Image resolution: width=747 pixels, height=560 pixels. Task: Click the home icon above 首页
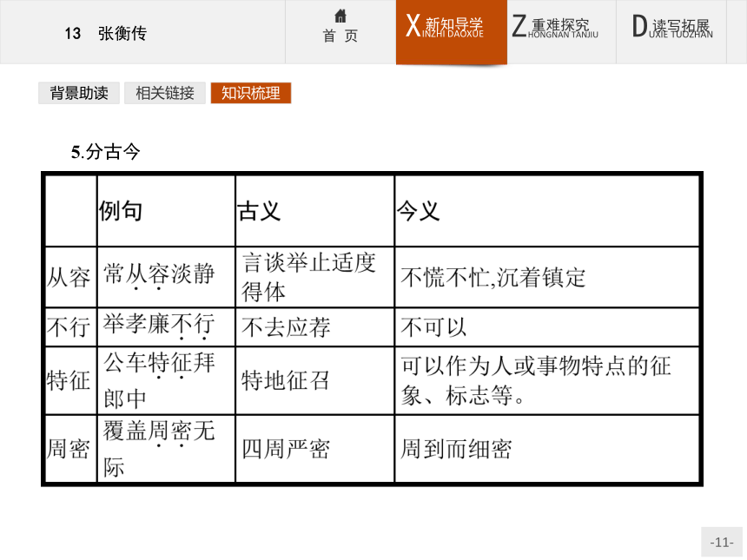coord(340,16)
